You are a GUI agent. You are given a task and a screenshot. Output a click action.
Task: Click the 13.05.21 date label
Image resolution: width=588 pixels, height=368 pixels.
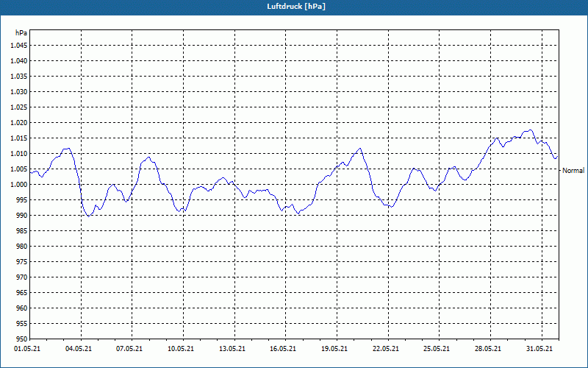coord(232,349)
